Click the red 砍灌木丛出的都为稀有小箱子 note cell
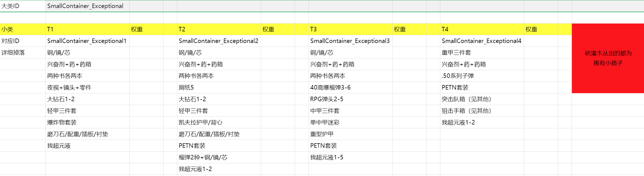Image resolution: width=644 pixels, height=176 pixels. pos(608,58)
